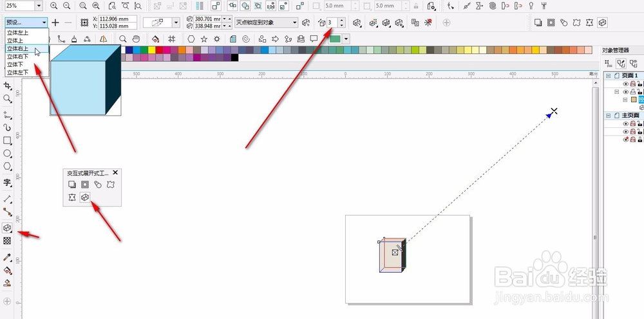Viewport: 644px width, 319px height.
Task: Toggle show object properties in 对象管理器
Action: point(607,64)
